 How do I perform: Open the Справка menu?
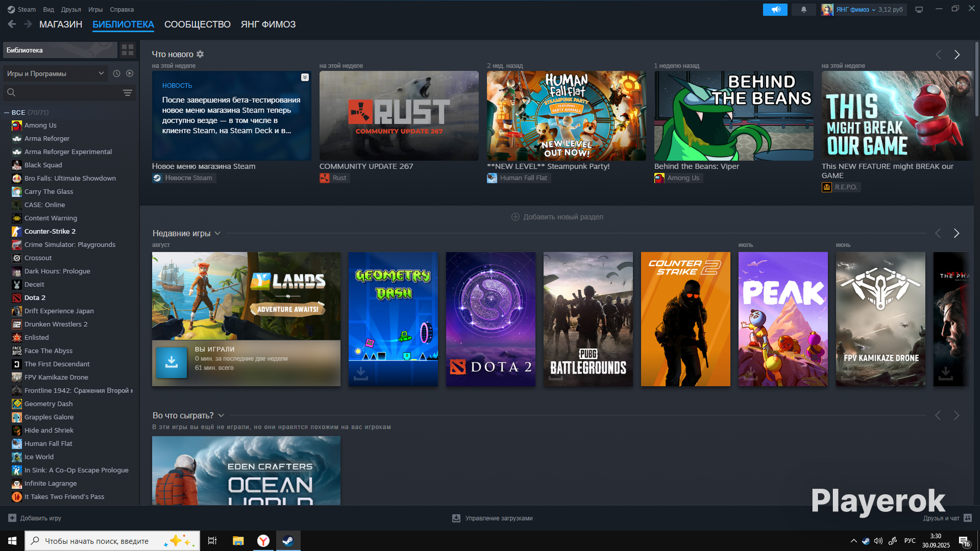coord(122,9)
